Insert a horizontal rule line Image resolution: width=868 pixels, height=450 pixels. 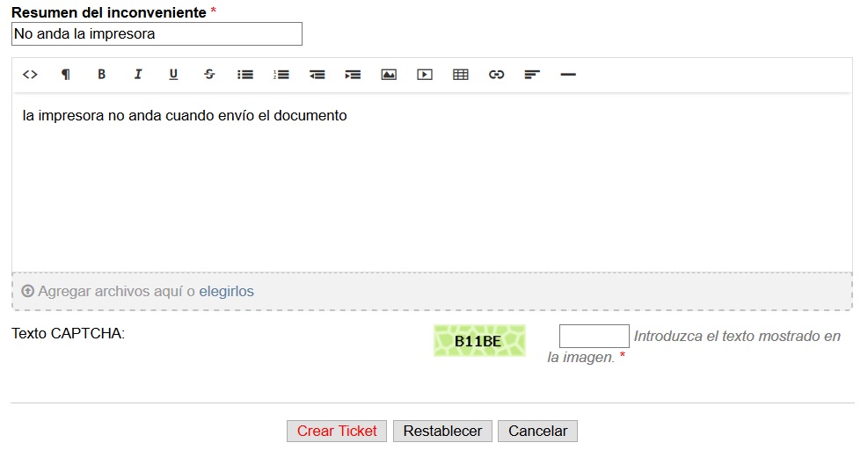568,75
